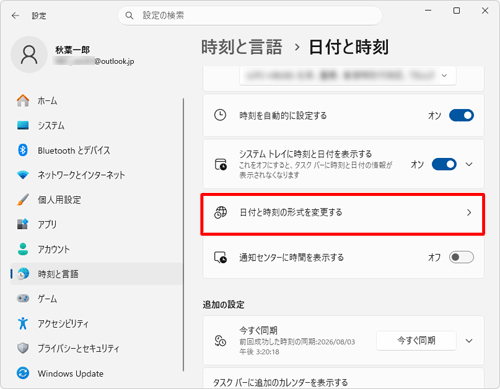Select アカウント in the sidebar
The height and width of the screenshot is (389, 500).
tap(97, 249)
